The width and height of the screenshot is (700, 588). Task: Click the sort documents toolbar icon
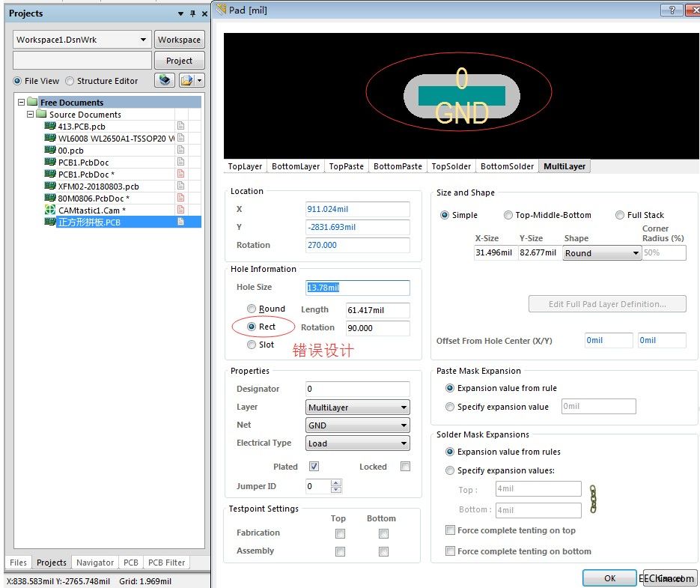164,81
